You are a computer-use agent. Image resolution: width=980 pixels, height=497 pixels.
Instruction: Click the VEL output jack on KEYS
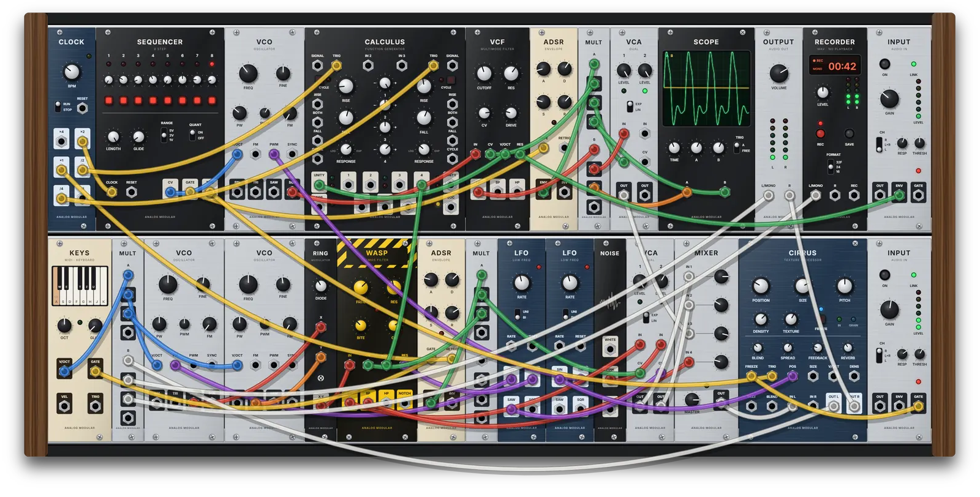[64, 406]
